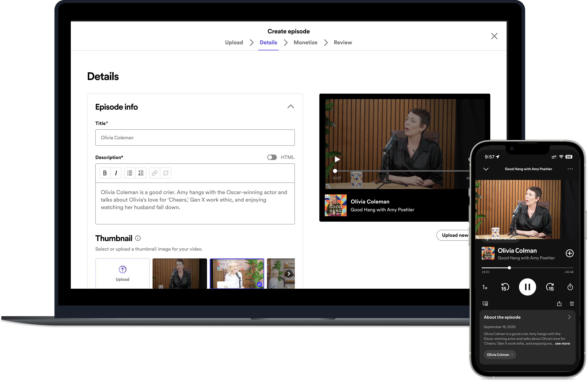Follow the show with the plus button
The width and height of the screenshot is (588, 381).
(570, 253)
